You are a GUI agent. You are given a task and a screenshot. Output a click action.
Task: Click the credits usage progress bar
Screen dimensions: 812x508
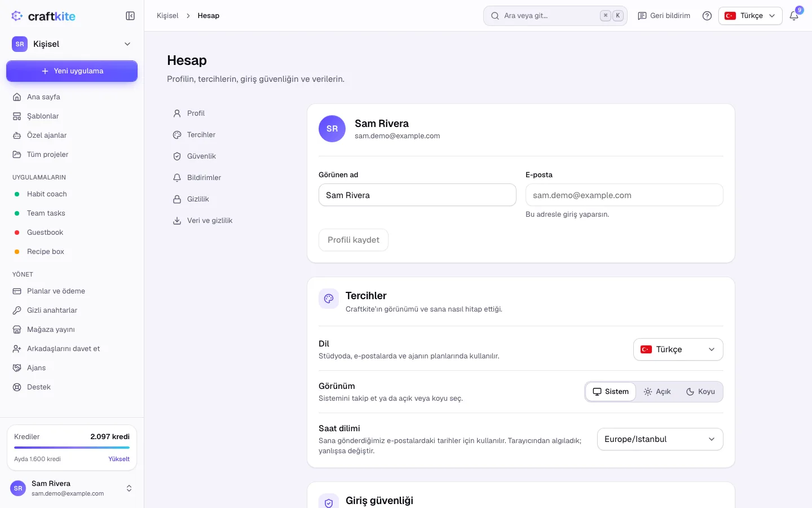[x=72, y=448]
